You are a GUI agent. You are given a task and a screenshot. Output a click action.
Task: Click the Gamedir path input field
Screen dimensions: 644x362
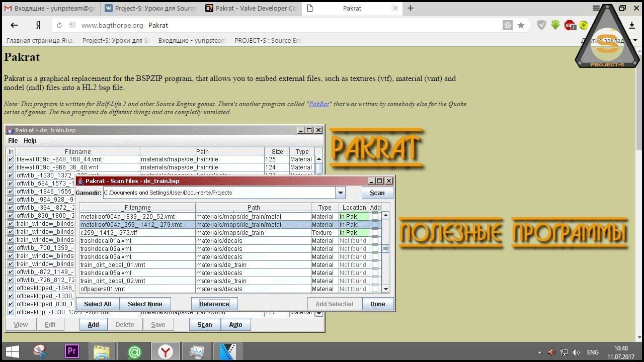[219, 193]
